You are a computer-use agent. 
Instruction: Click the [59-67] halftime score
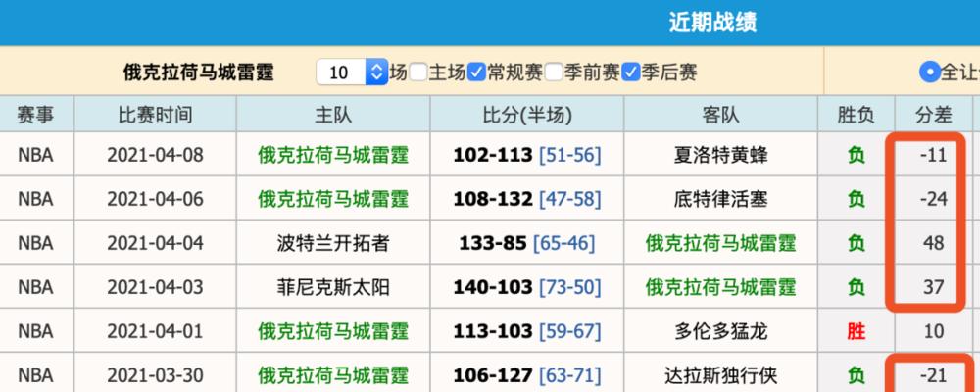point(570,331)
